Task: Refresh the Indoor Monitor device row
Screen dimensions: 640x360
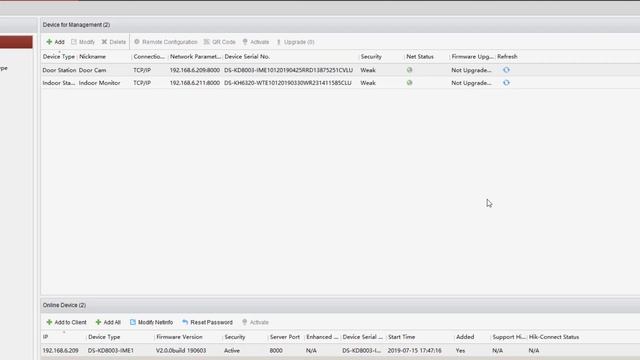Action: 506,83
